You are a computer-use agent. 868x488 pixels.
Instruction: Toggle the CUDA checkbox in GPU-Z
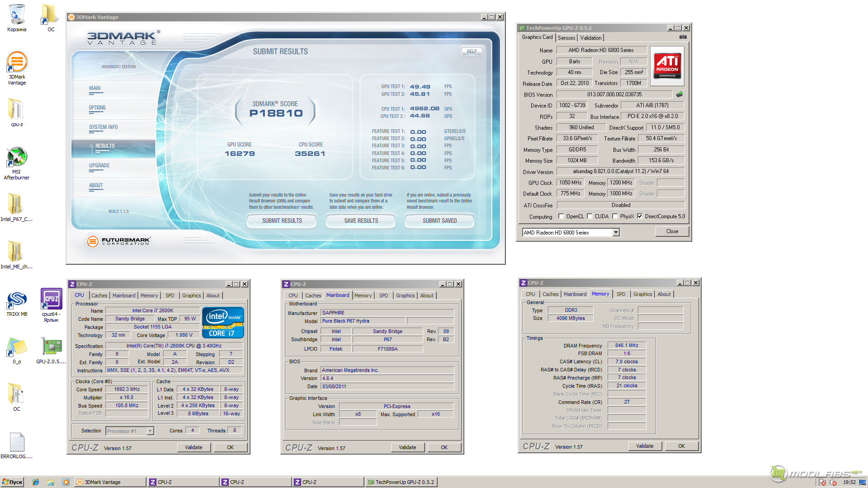click(x=590, y=216)
